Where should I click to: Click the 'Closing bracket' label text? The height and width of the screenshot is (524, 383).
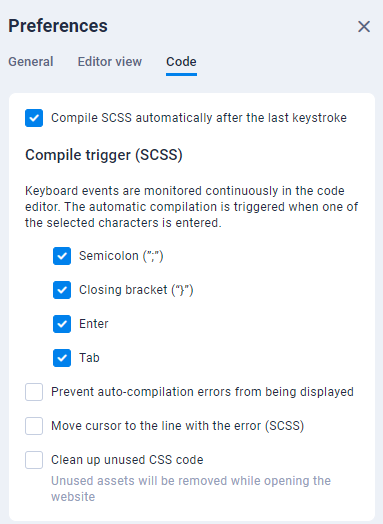136,290
